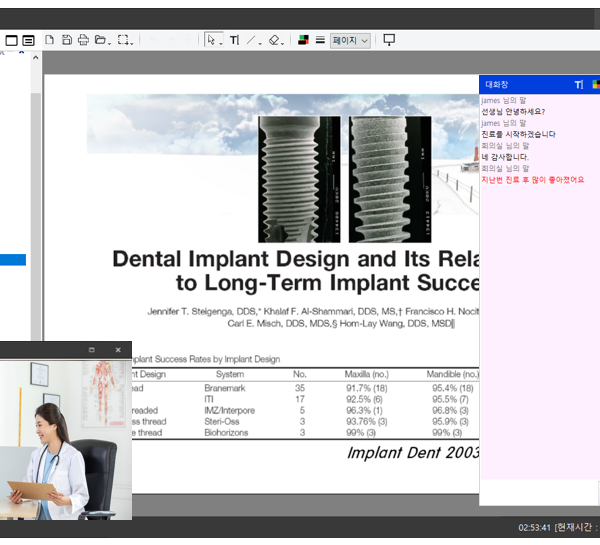600x545 pixels.
Task: Select the blue highlighted item in left panel
Action: coord(13,260)
